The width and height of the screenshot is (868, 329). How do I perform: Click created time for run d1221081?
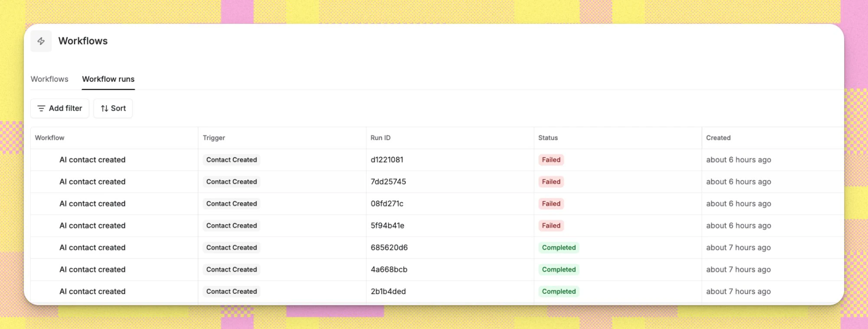[x=739, y=160]
